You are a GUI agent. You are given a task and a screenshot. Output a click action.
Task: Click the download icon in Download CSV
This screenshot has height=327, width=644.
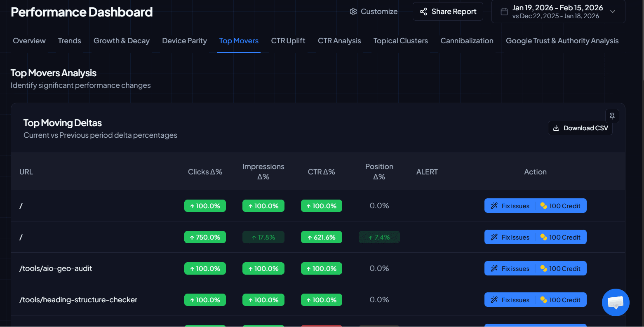[556, 128]
